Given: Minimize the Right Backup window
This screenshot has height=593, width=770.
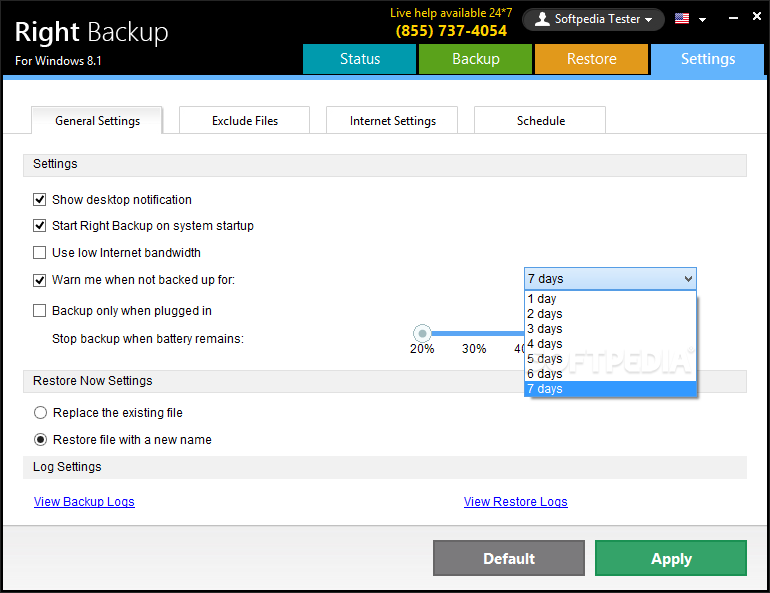Looking at the screenshot, I should coord(733,18).
